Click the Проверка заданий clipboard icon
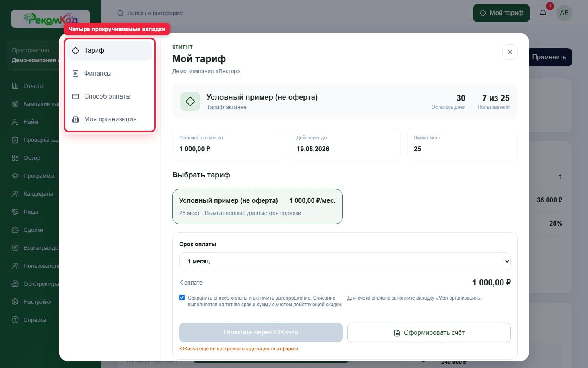Image resolution: width=588 pixels, height=368 pixels. (15, 140)
